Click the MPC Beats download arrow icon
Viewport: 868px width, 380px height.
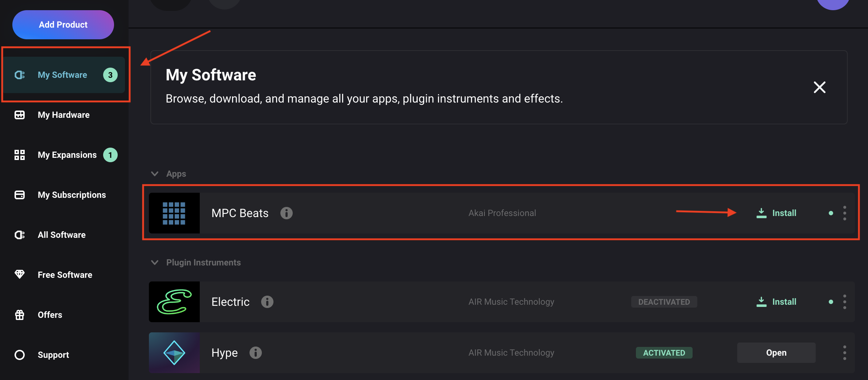[762, 213]
